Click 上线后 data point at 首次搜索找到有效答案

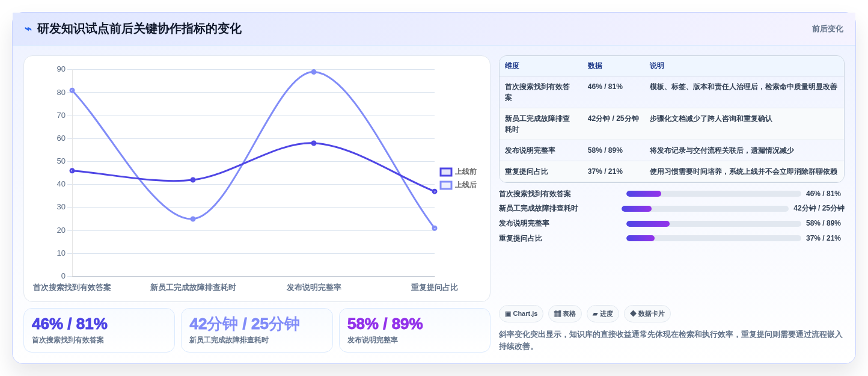coord(72,90)
